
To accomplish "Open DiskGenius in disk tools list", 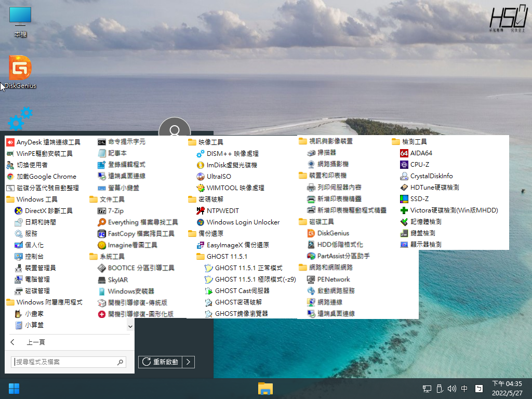I will coord(328,233).
